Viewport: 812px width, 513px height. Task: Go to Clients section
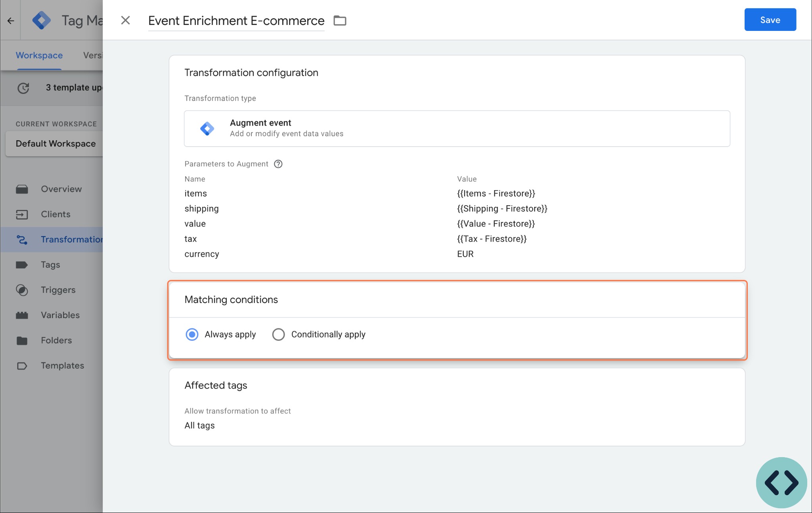(x=56, y=214)
